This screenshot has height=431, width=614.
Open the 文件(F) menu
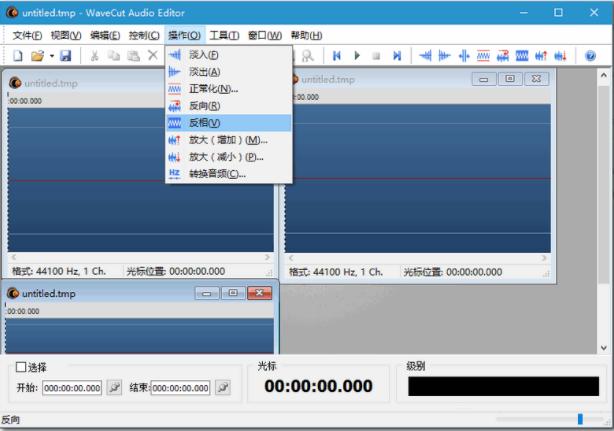(27, 36)
